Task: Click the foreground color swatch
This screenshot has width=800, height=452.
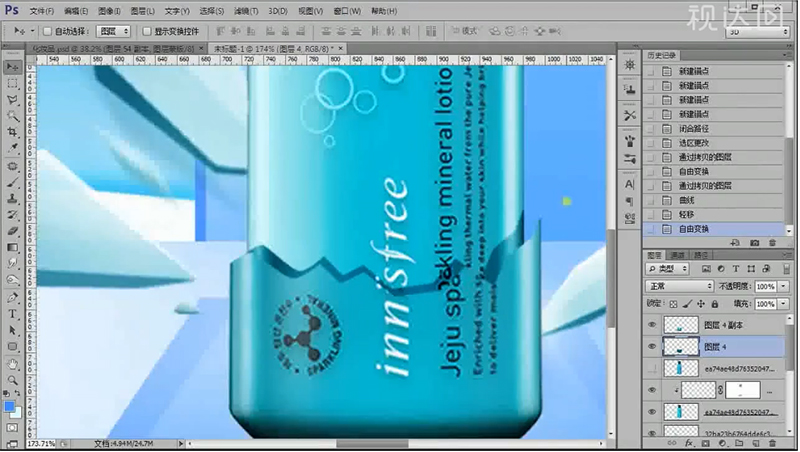Action: [9, 407]
